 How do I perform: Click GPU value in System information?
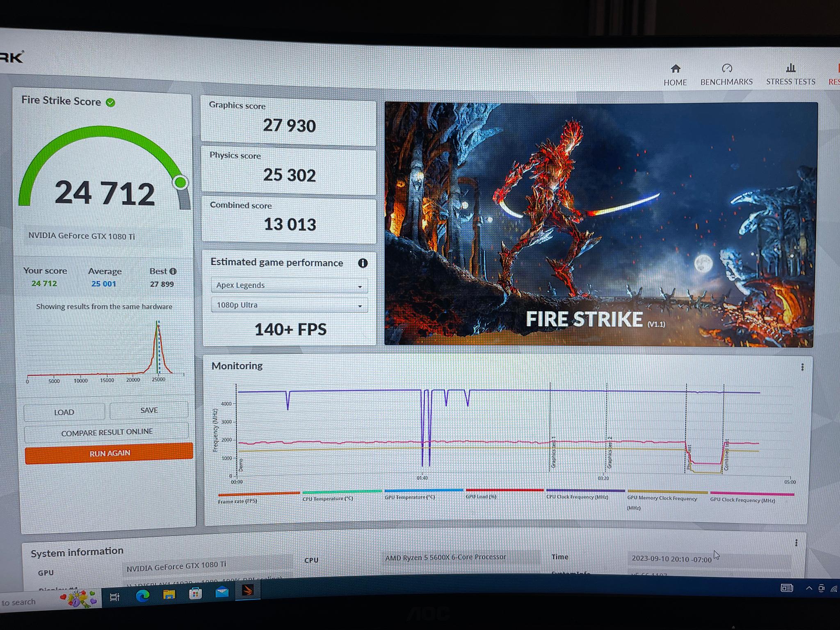click(207, 566)
